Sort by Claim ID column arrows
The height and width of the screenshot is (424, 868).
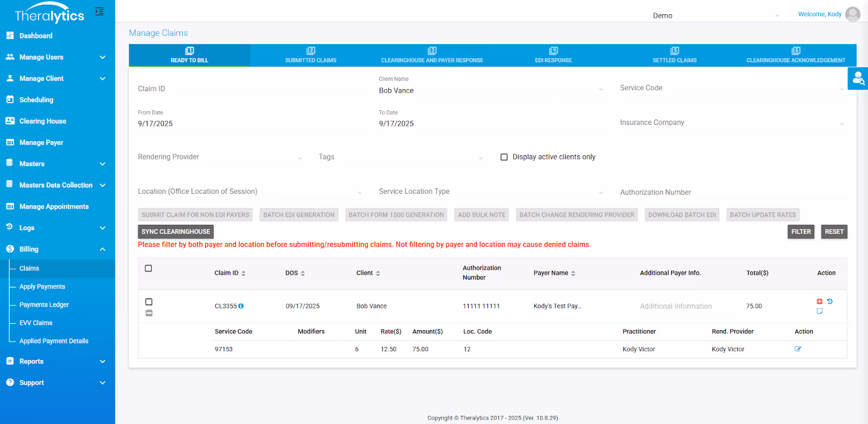244,273
